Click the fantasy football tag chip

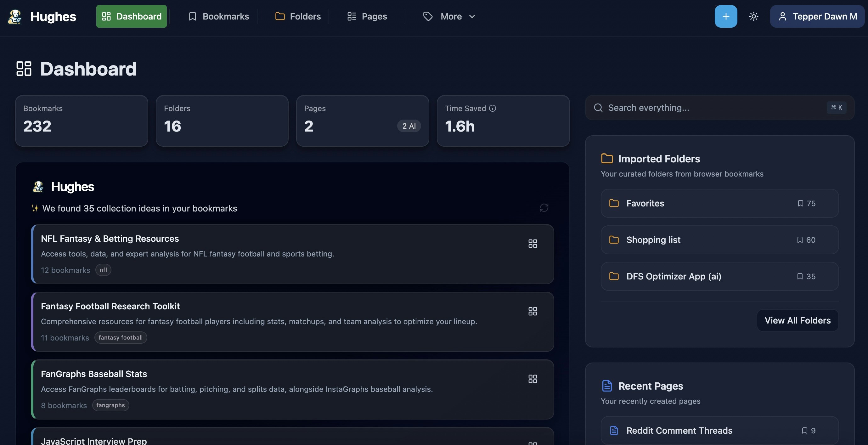(120, 338)
